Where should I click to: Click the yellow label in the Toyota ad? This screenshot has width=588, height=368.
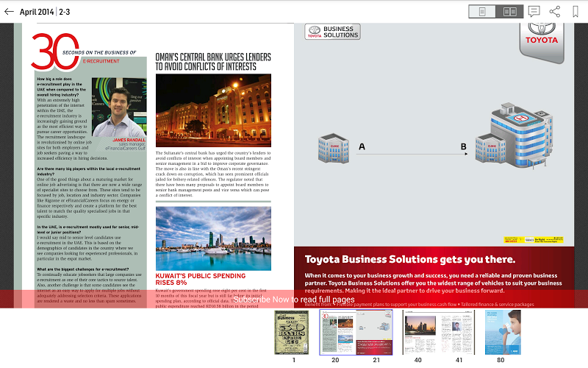(534, 240)
